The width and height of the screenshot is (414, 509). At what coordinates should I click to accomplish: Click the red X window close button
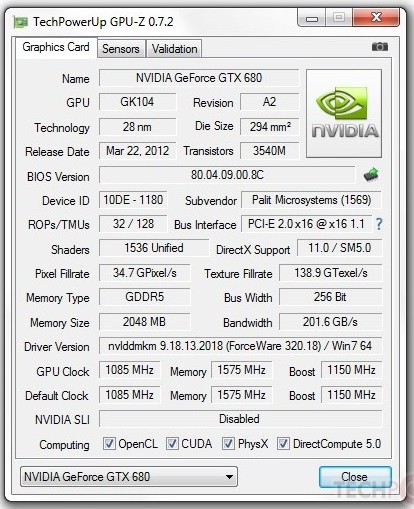376,17
